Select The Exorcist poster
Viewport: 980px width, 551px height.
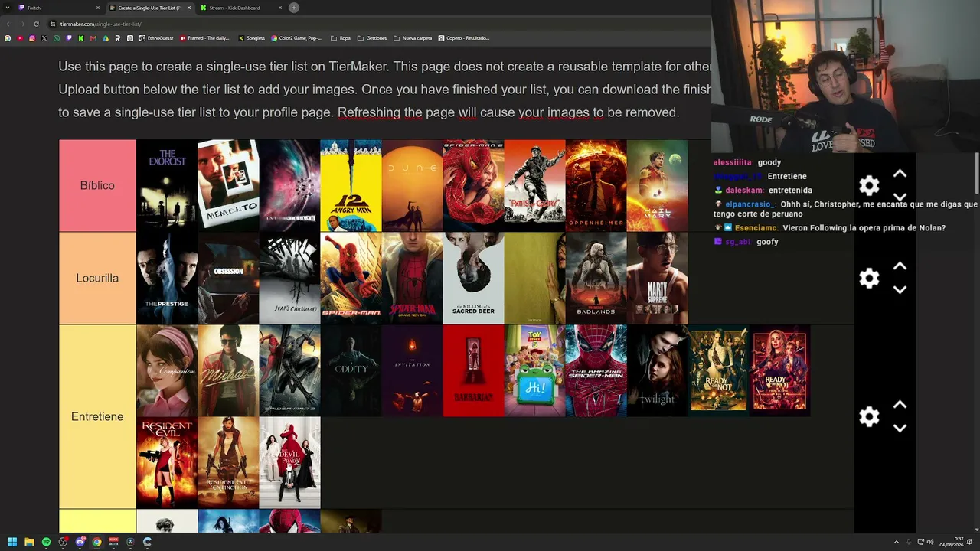(167, 185)
